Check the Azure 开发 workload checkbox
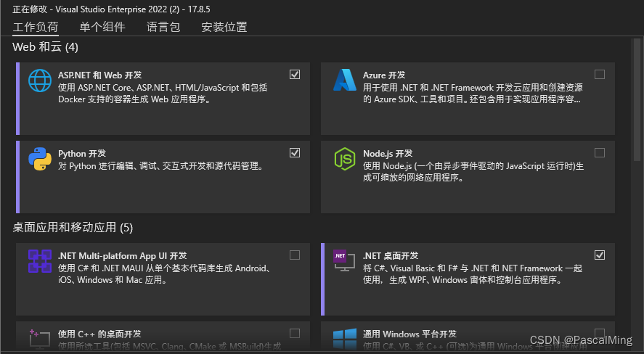 [600, 74]
